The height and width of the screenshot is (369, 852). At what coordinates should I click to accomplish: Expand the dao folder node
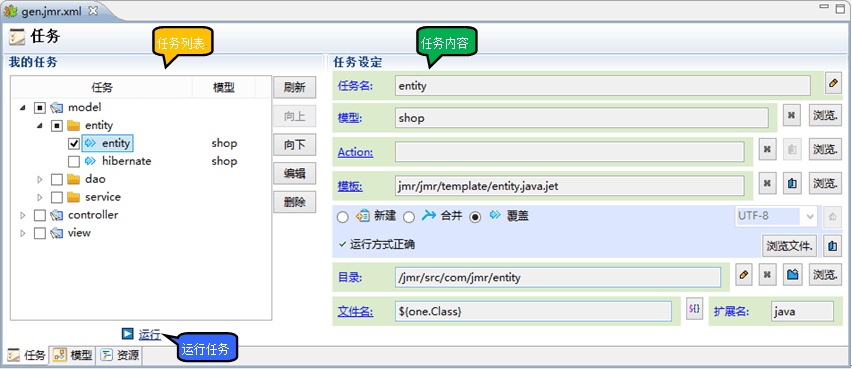pyautogui.click(x=40, y=179)
